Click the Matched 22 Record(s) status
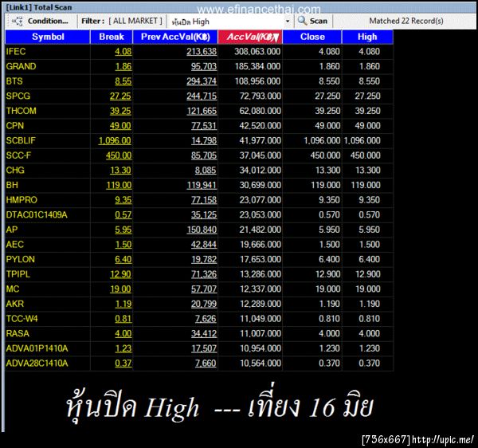 coord(406,21)
